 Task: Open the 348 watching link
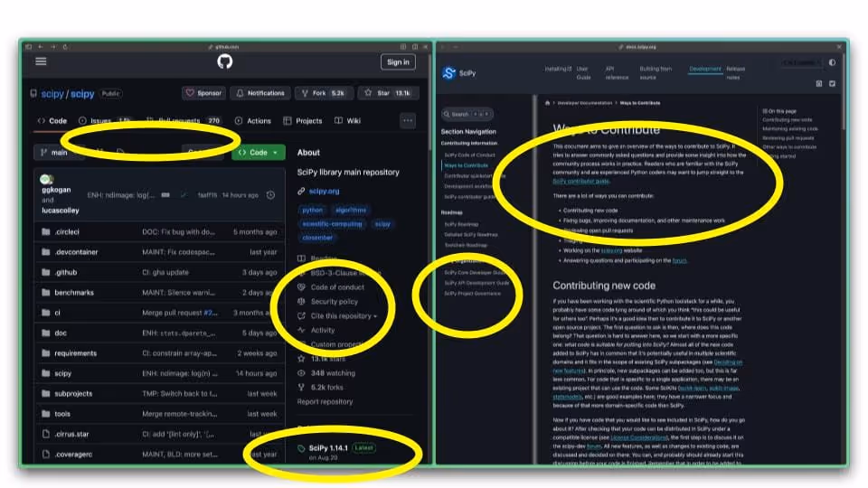[x=333, y=373]
